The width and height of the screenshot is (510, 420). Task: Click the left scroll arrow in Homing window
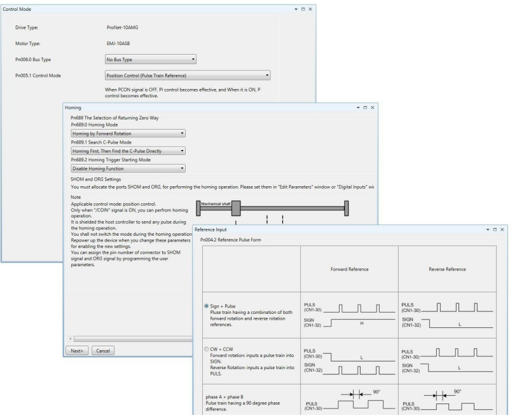coord(70,339)
